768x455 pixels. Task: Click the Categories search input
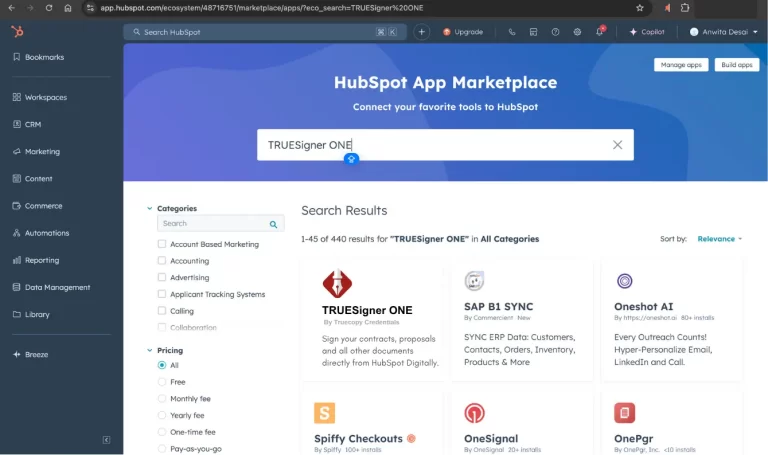click(x=220, y=224)
